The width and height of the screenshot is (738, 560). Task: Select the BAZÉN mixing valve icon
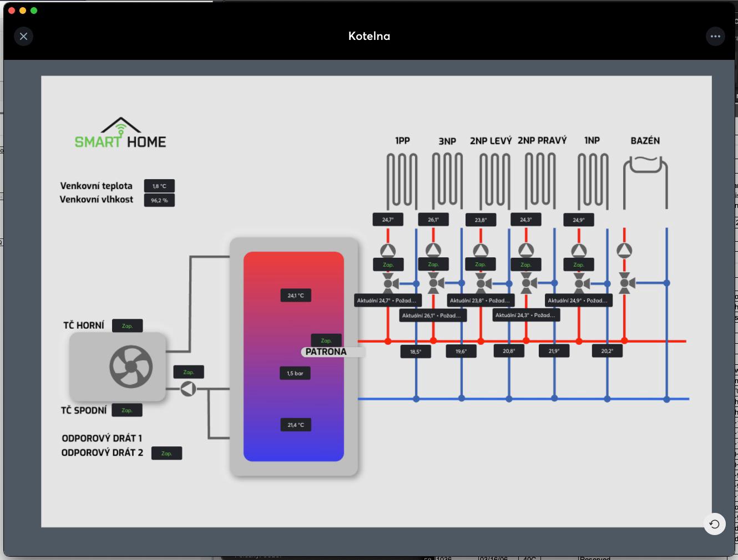point(625,283)
